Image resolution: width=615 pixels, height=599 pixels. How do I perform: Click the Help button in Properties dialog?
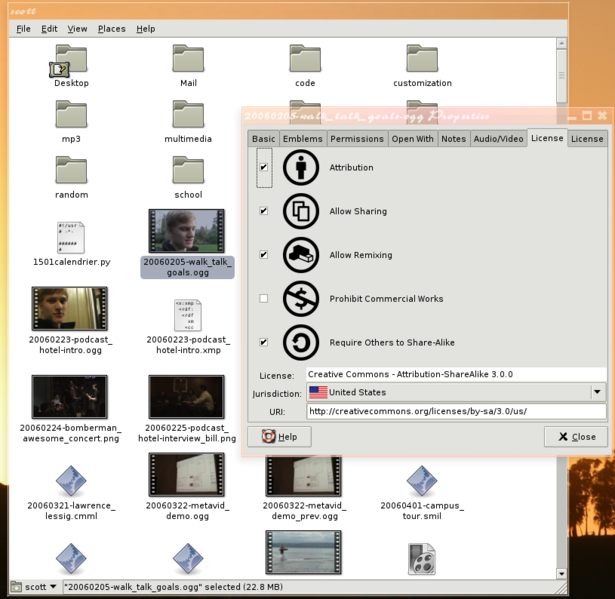point(280,437)
